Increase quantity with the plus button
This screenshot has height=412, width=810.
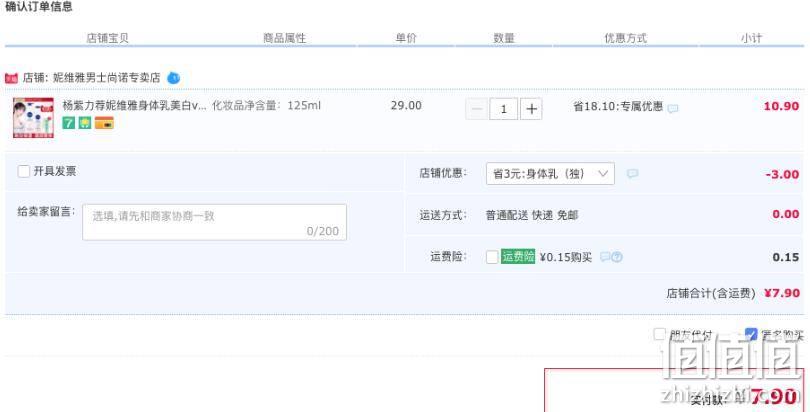click(531, 109)
